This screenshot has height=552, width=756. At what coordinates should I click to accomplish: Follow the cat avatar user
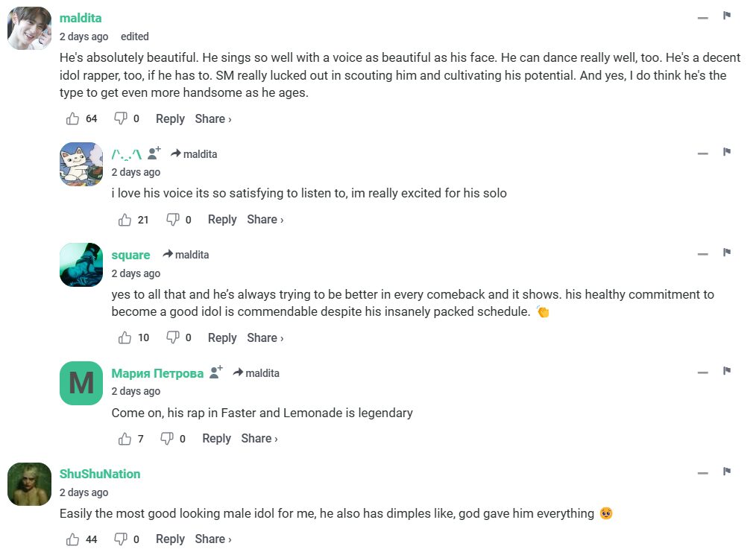point(154,153)
